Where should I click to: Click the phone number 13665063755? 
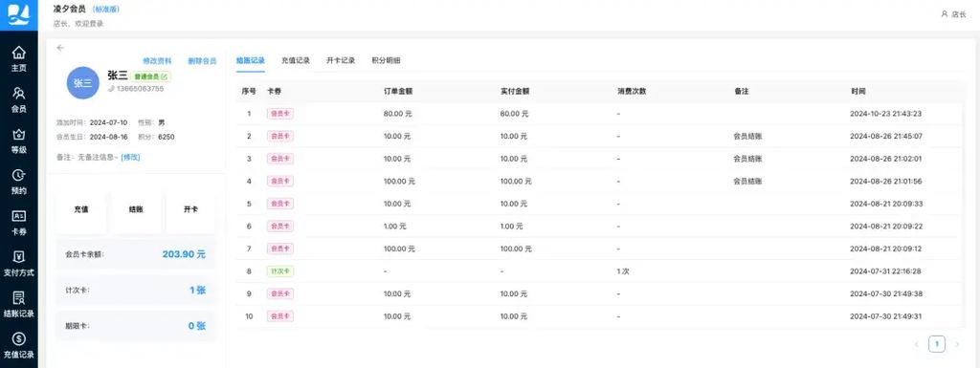(x=140, y=89)
